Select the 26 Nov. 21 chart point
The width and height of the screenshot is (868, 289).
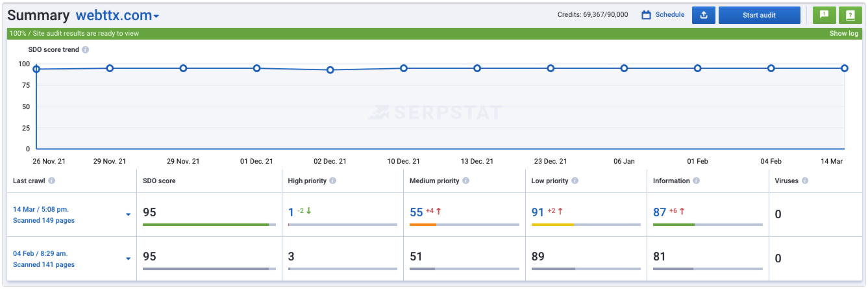pyautogui.click(x=36, y=69)
